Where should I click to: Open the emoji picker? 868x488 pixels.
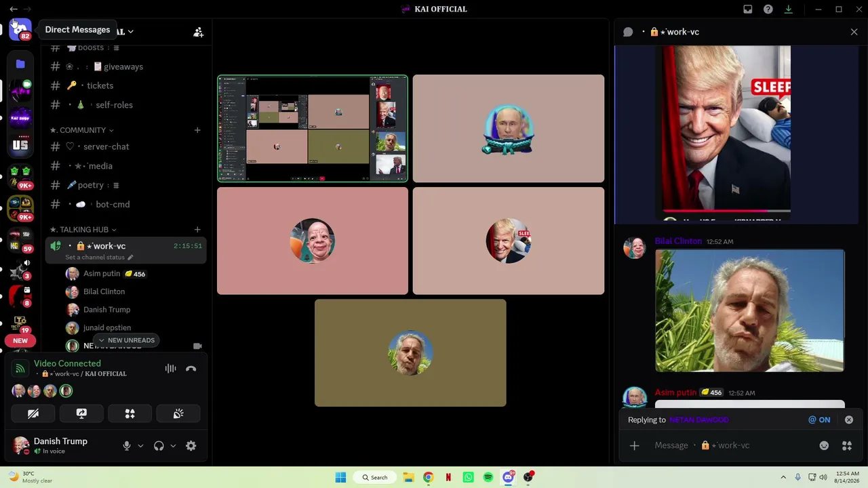(824, 445)
